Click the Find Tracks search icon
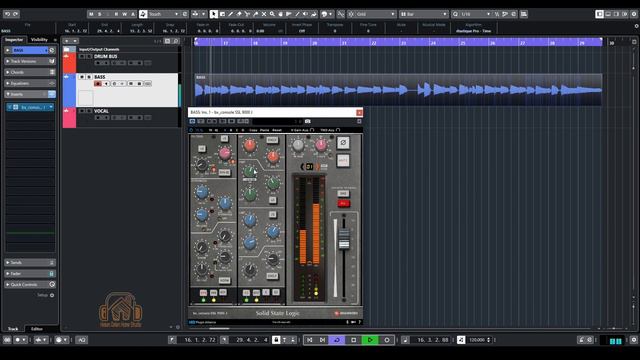The width and height of the screenshot is (640, 360). pyautogui.click(x=176, y=41)
